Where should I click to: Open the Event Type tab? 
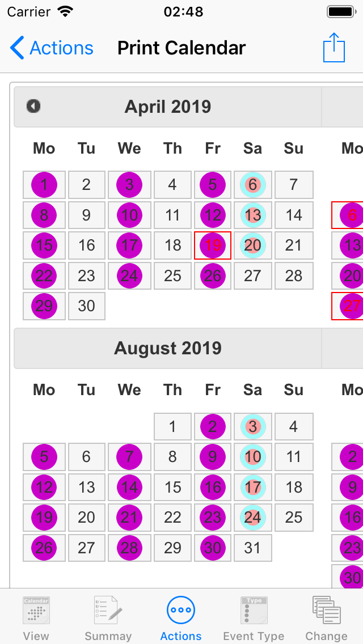(x=254, y=618)
